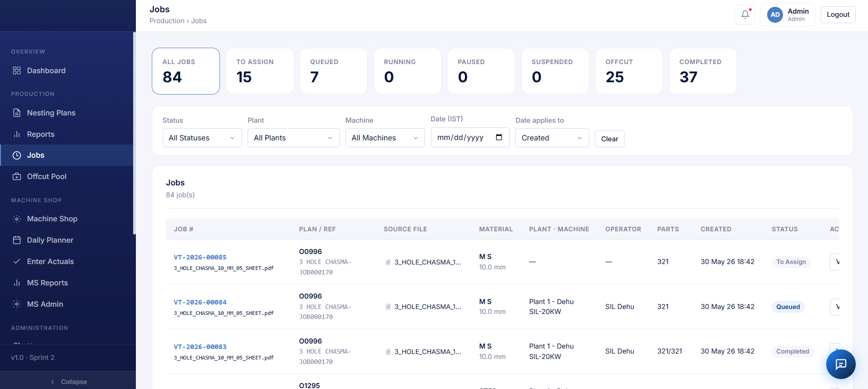Open the chat support bubble icon
Image resolution: width=868 pixels, height=389 pixels.
point(841,364)
